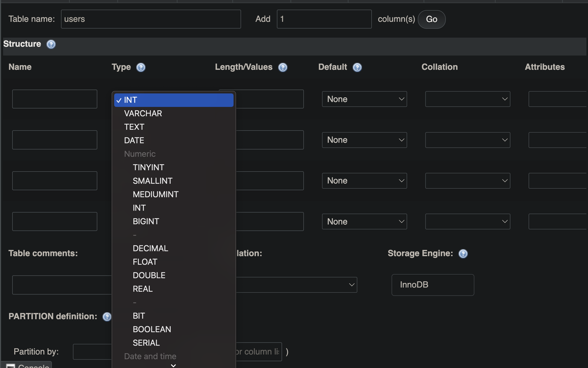Open the first row Attributes dropdown
The image size is (588, 368).
click(x=558, y=99)
